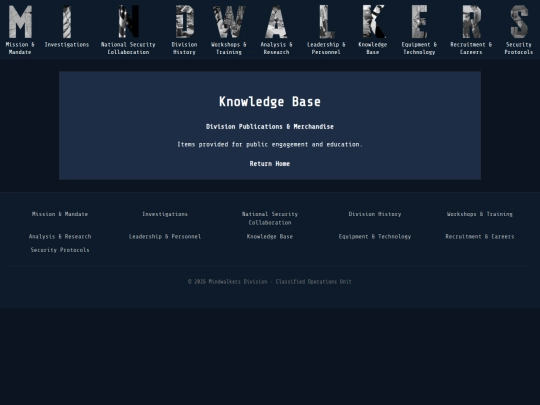This screenshot has width=540, height=405.
Task: Open Workshops & Training top menu item
Action: pos(229,48)
